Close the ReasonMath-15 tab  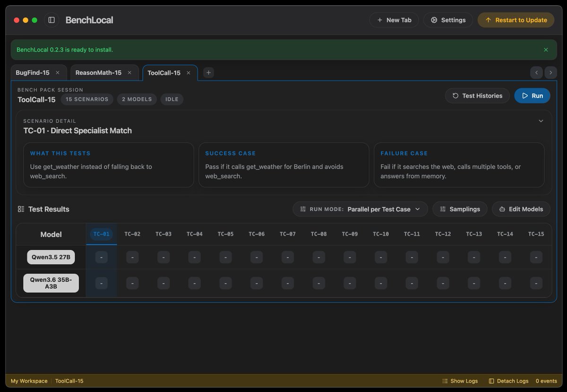point(130,73)
